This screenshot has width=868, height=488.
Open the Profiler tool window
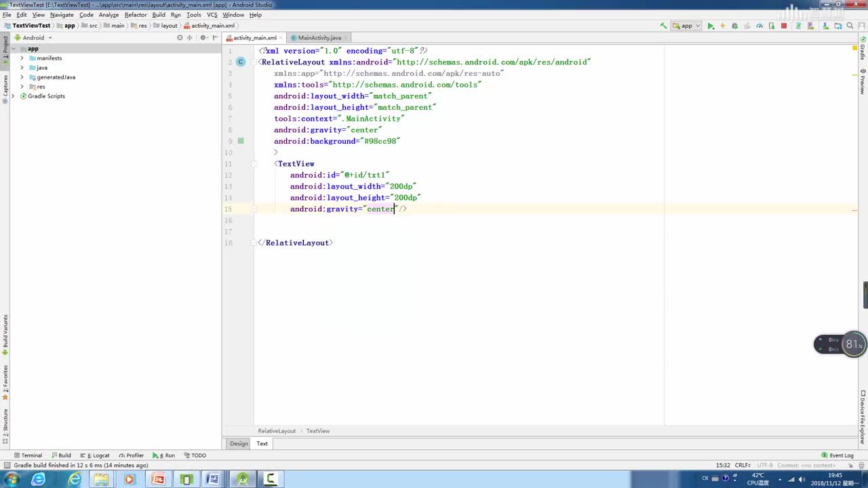tap(132, 455)
